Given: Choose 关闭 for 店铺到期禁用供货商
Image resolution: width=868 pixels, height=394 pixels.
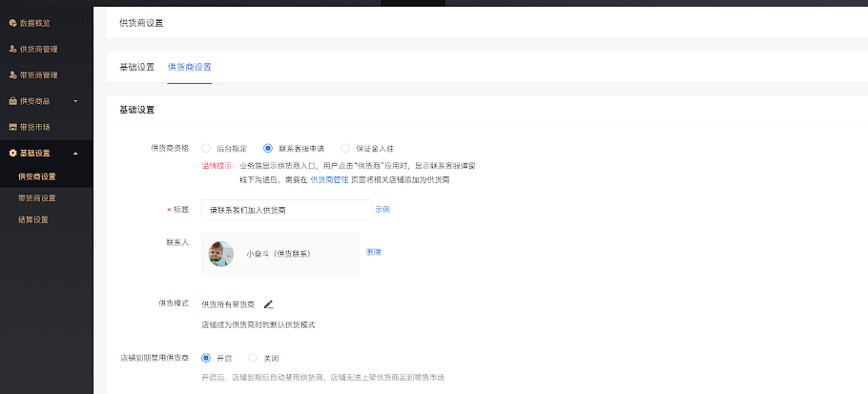Looking at the screenshot, I should tap(253, 358).
